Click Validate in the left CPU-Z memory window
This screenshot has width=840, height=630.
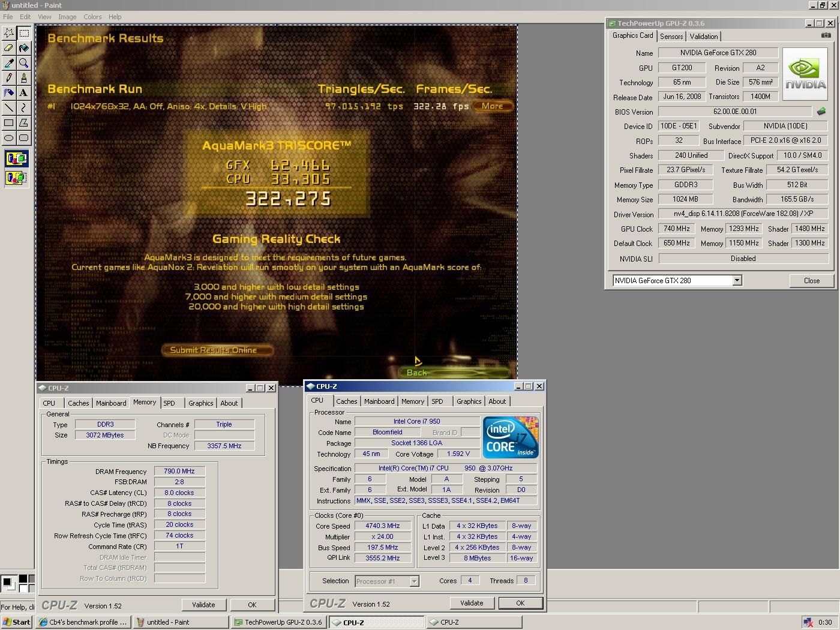203,605
